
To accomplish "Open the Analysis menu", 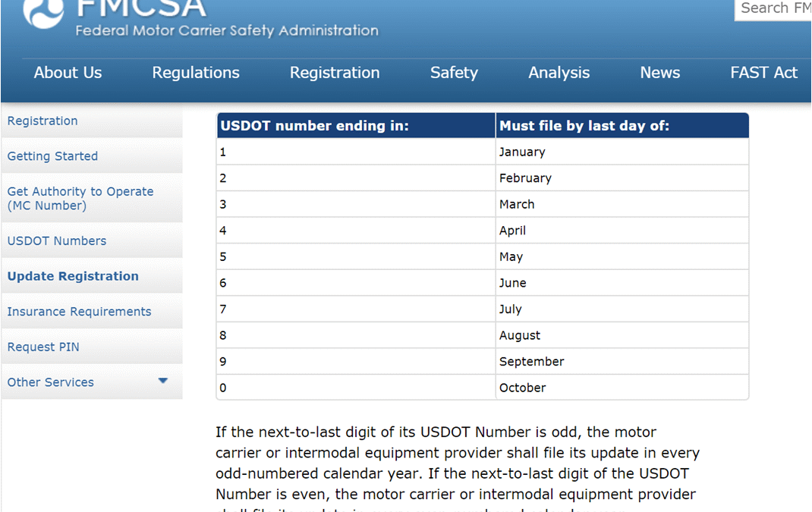I will click(559, 72).
